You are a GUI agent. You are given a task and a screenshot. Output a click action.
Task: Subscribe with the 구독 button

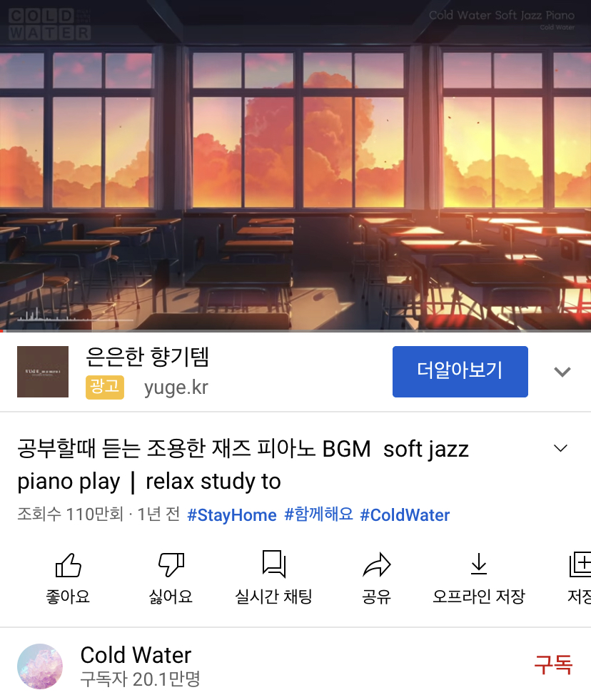pos(553,665)
